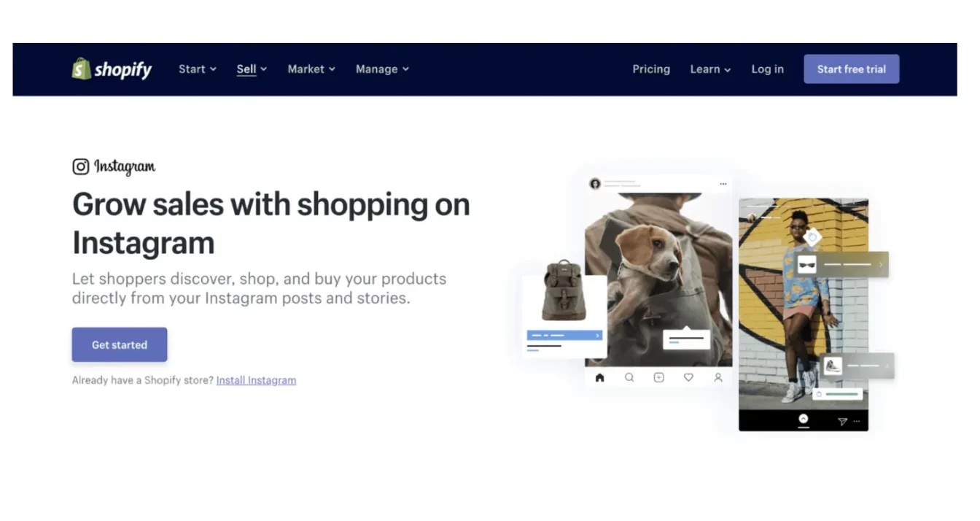Image resolution: width=980 pixels, height=521 pixels.
Task: Tap the add post plus icon
Action: (658, 377)
